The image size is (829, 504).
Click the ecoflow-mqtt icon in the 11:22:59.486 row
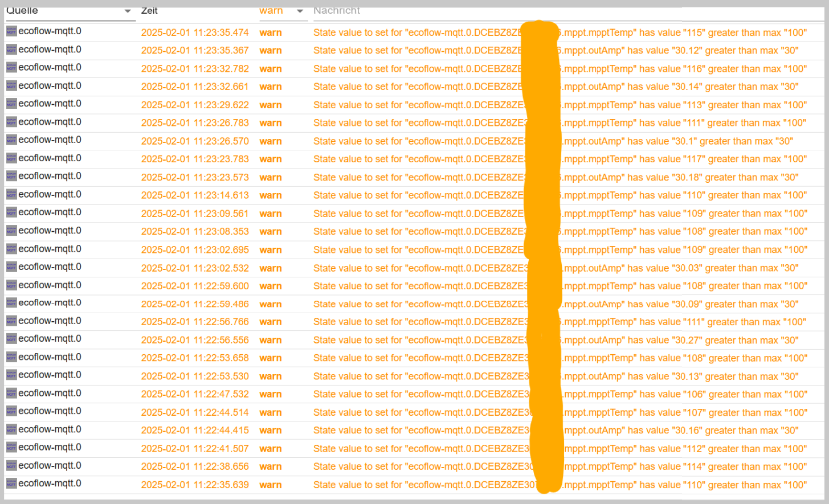11,303
